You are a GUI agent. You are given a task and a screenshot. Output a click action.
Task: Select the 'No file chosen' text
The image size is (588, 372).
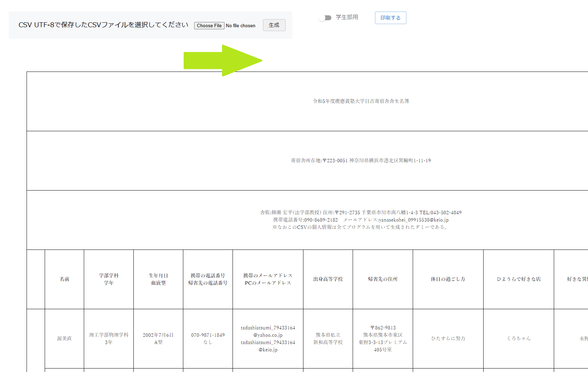241,25
